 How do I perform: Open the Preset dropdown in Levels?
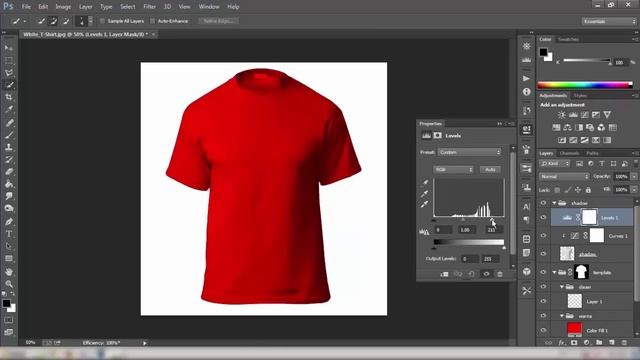point(469,152)
